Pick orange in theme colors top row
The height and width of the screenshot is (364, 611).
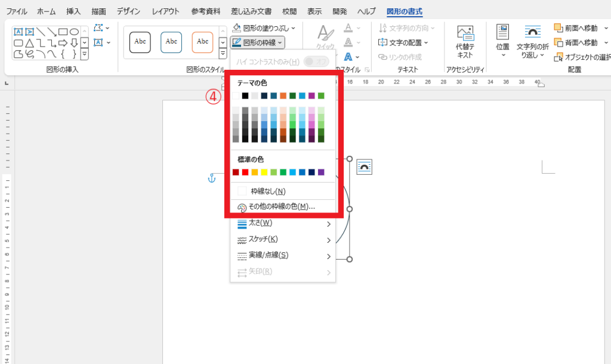pos(283,96)
